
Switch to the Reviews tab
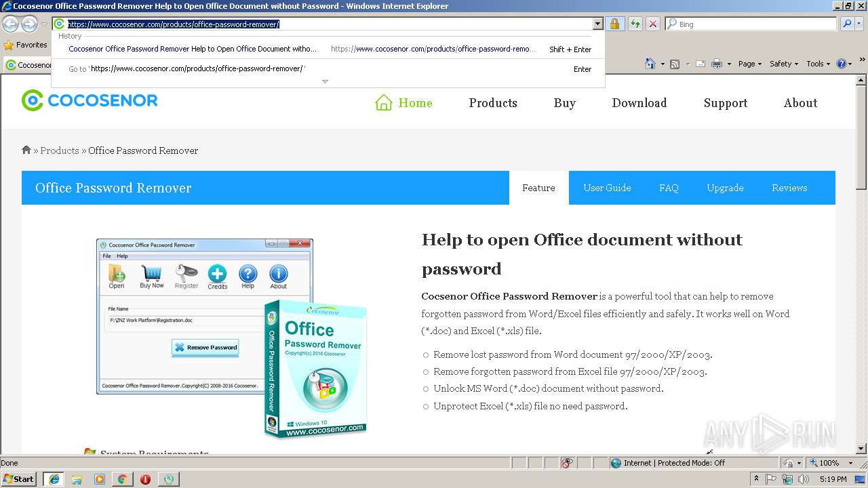[789, 188]
